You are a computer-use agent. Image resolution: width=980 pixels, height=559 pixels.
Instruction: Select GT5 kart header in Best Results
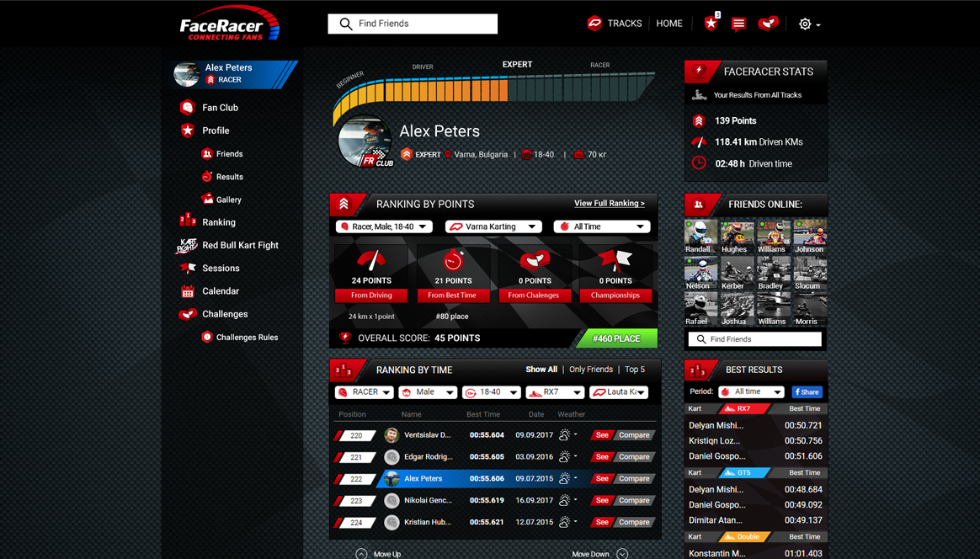[x=743, y=473]
